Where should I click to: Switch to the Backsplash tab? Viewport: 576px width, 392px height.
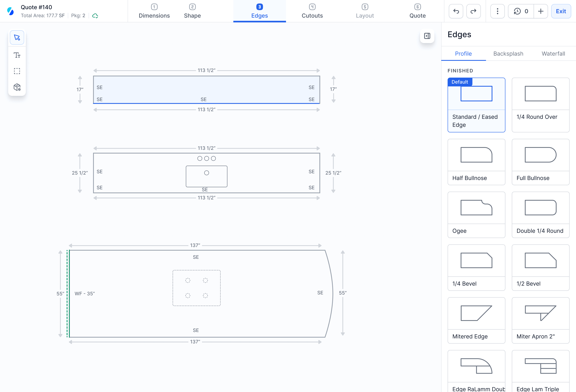(x=508, y=53)
